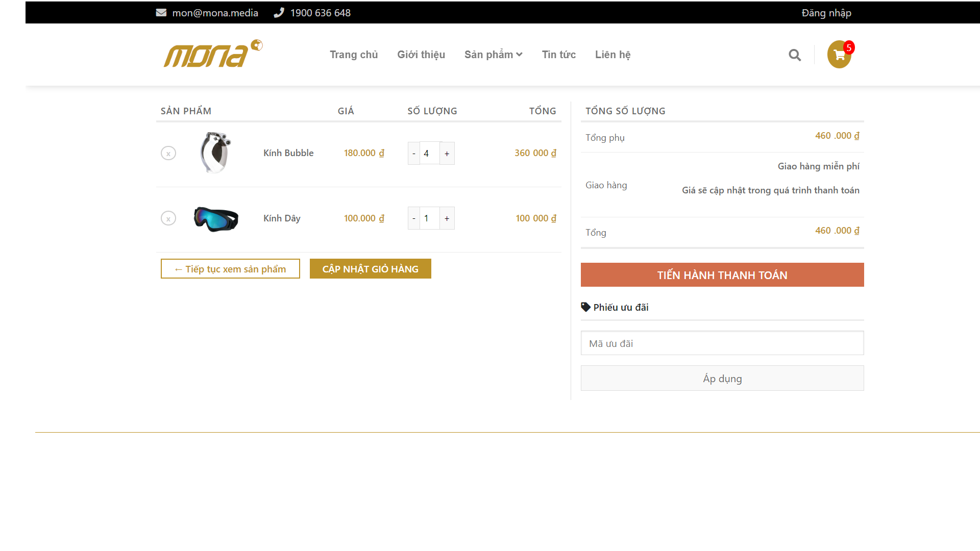Click the 180.000 ₫ price of Kính Bubble
The image size is (980, 551).
coord(364,153)
